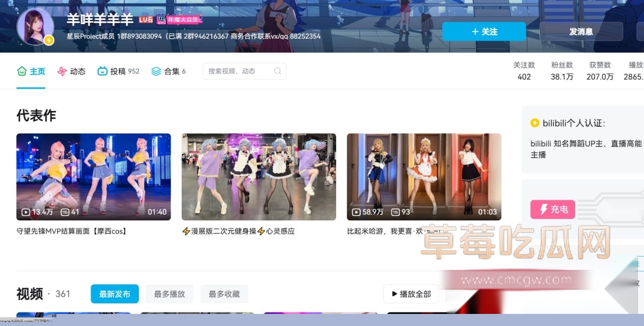Screen dimensions: 644x326
Task: Sort videos by 最新发布
Action: pos(115,294)
